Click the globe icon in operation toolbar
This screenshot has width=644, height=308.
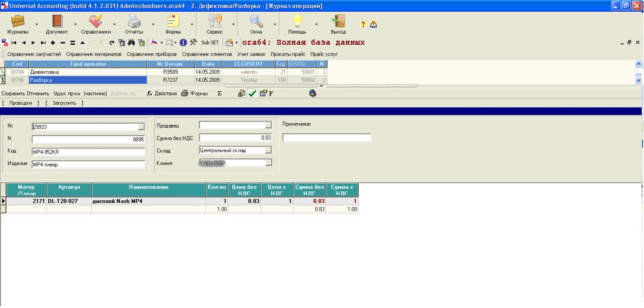tap(313, 94)
